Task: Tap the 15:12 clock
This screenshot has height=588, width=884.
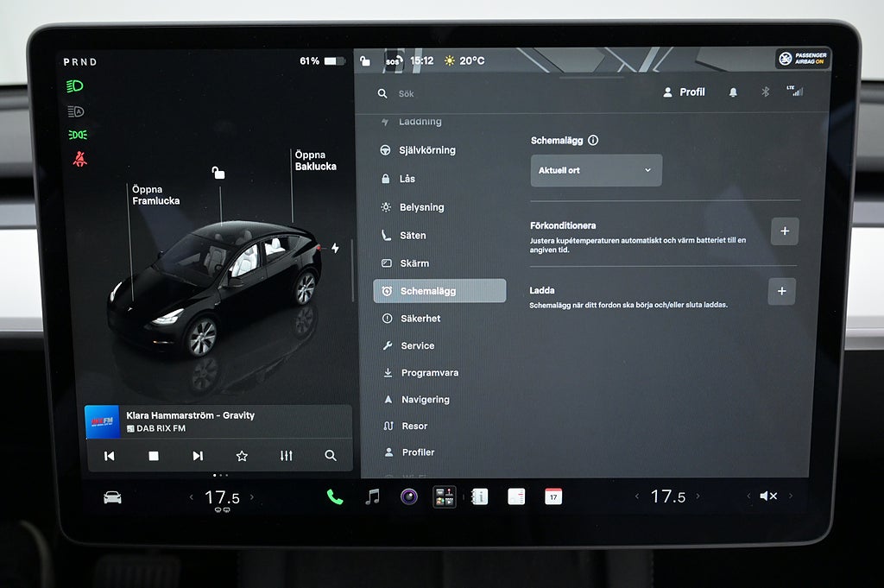Action: point(421,60)
